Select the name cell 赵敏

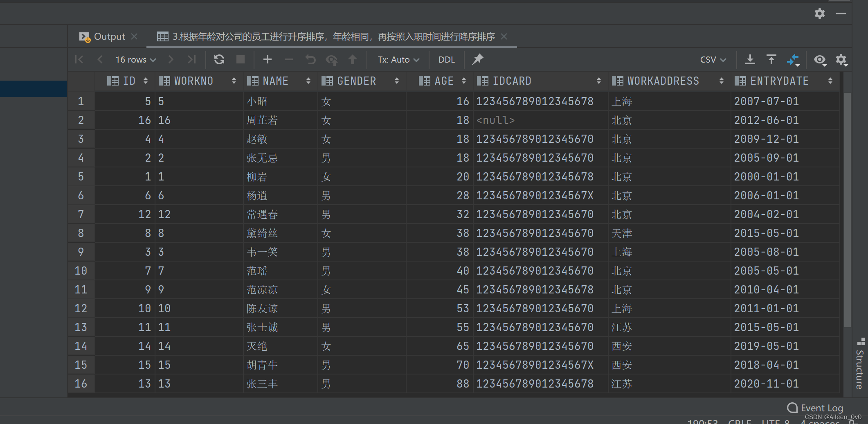pos(281,139)
